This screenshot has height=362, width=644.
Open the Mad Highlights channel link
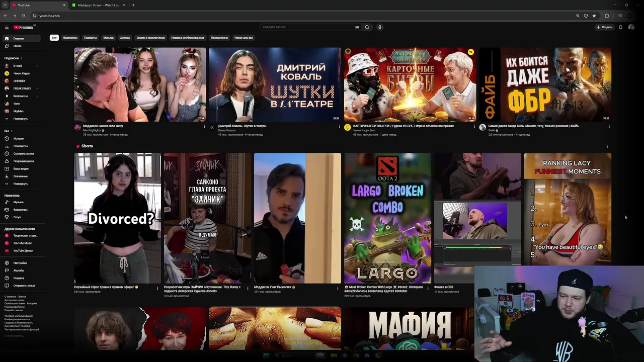(92, 130)
